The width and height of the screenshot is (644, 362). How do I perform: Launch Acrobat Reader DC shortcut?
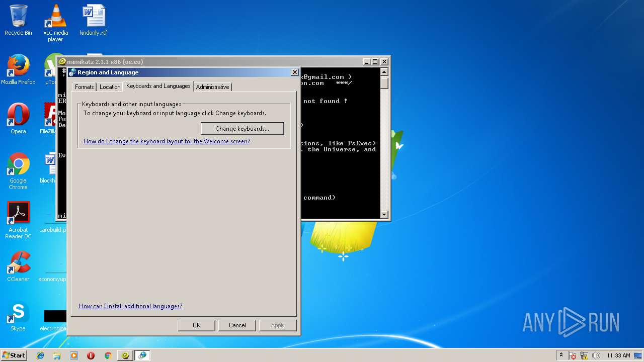[18, 220]
